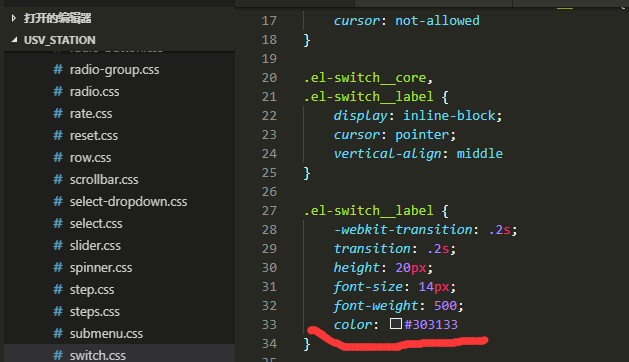The image size is (629, 362).
Task: Expand the 打开的编辑器 section
Action: tap(14, 18)
